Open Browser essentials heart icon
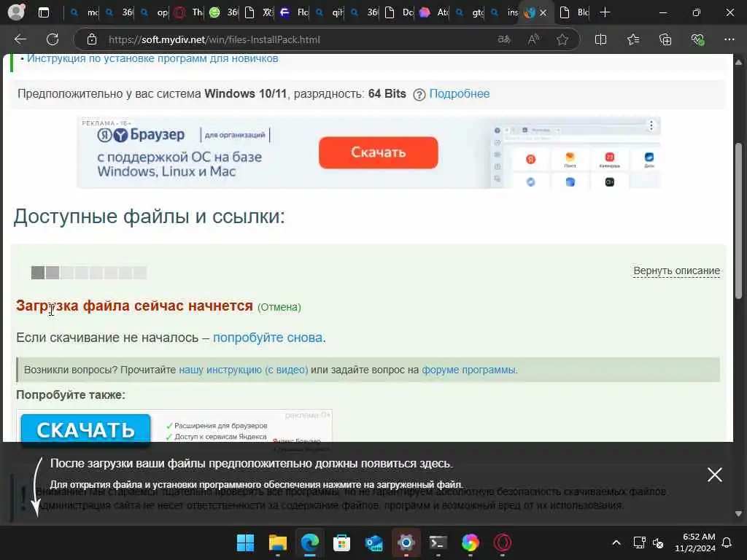Screen dimensions: 747x560 pos(697,39)
